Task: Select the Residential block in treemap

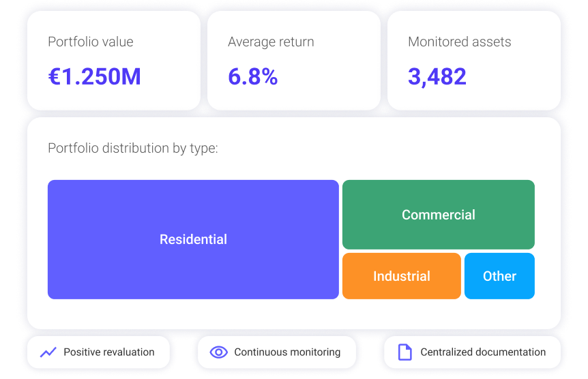Action: click(193, 239)
